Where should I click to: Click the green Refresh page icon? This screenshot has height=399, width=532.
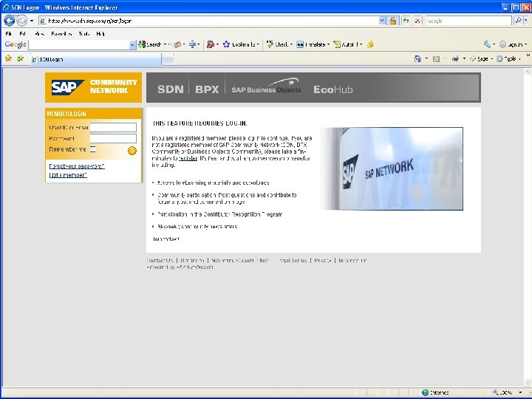click(406, 21)
